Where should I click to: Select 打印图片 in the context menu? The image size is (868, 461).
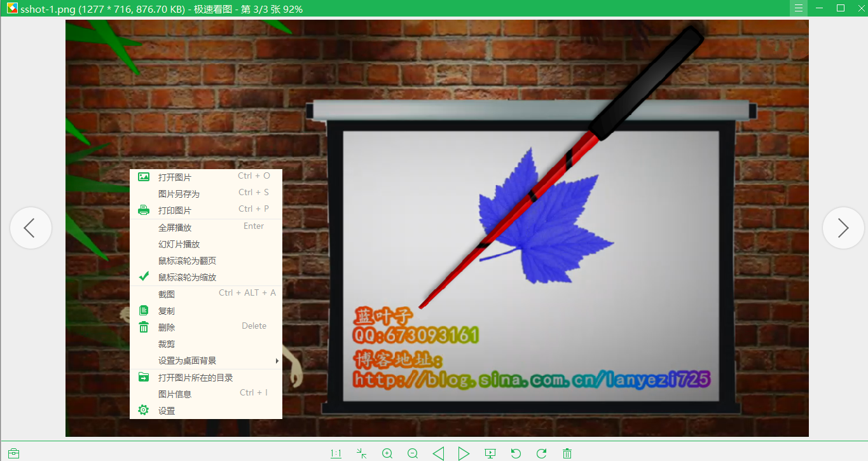206,210
